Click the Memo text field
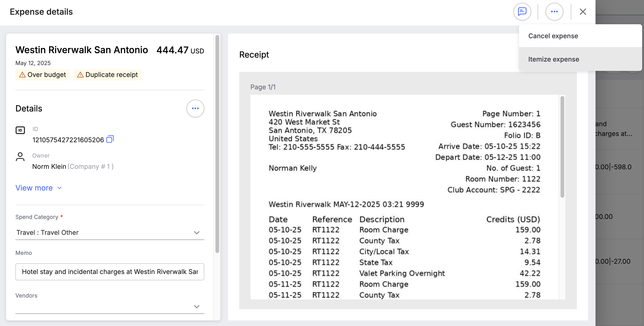 (x=110, y=272)
